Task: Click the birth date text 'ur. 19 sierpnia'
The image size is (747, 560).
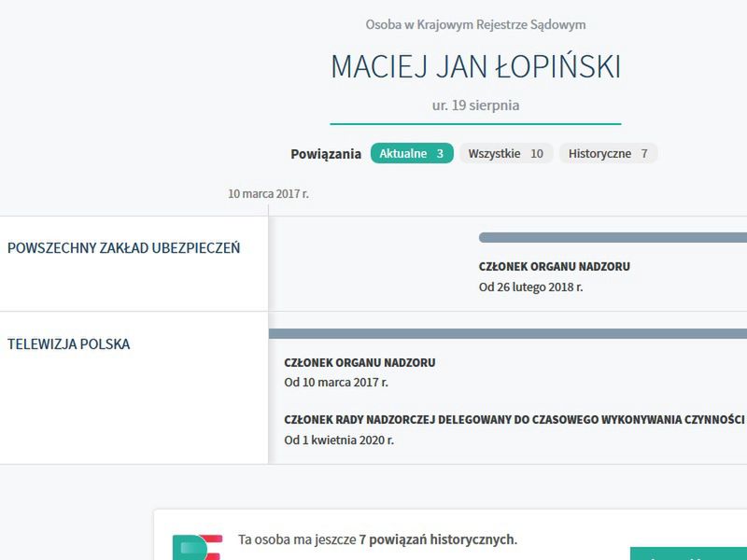Action: pyautogui.click(x=475, y=105)
